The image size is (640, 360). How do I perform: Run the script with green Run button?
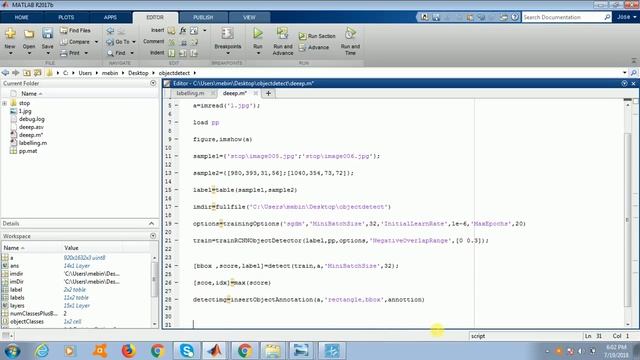point(258,33)
